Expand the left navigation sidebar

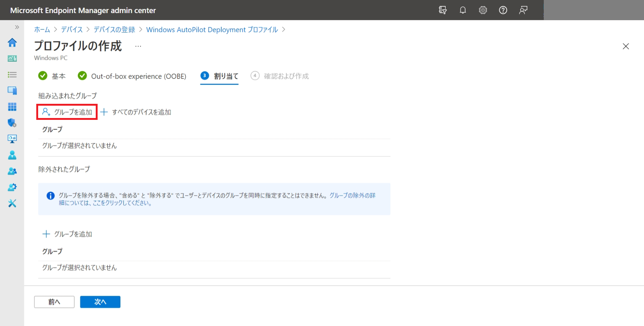point(17,27)
